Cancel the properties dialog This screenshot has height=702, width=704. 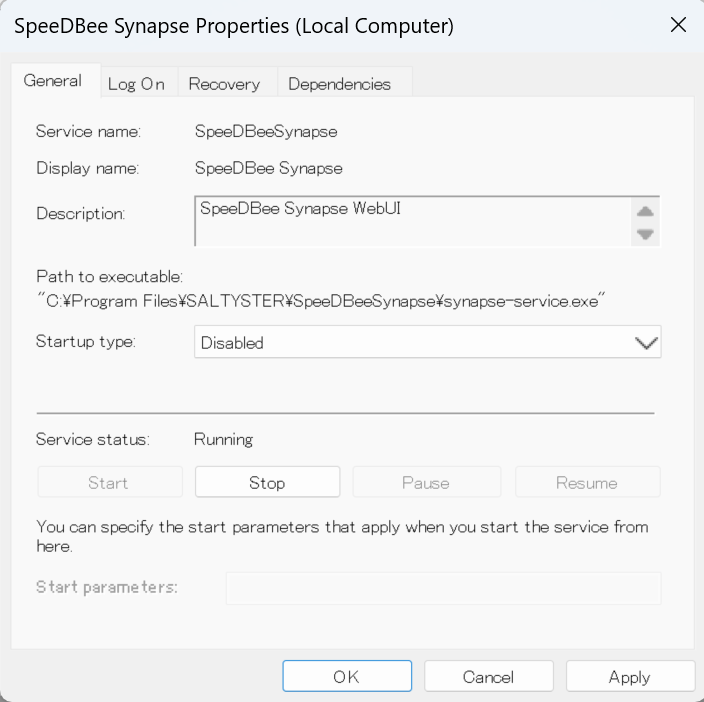[488, 677]
